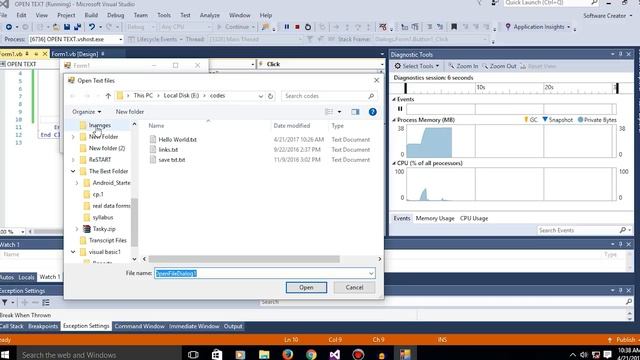Open the Help icon in the dialog
Image resolution: width=640 pixels, height=360 pixels.
point(372,112)
